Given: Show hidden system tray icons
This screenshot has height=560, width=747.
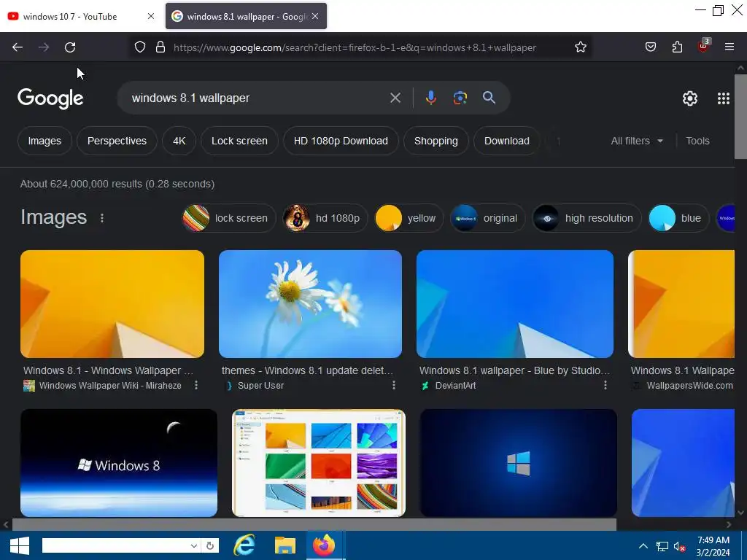Looking at the screenshot, I should click(643, 546).
